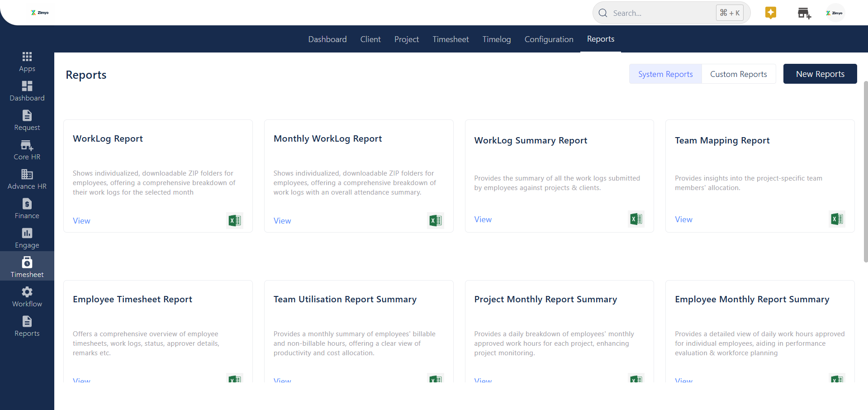The height and width of the screenshot is (410, 868).
Task: Click the Reports page heading
Action: 86,75
